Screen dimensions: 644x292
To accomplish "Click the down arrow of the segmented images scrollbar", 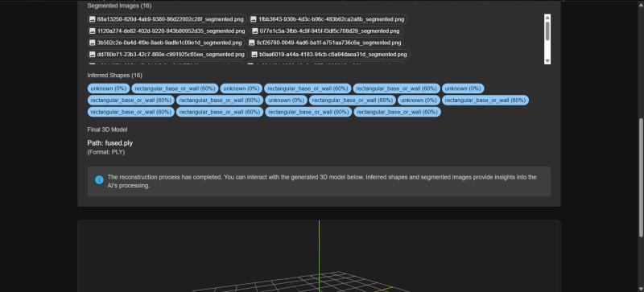I will [547, 61].
